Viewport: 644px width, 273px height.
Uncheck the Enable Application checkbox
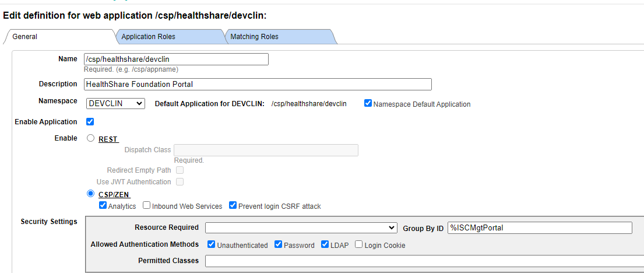[90, 122]
